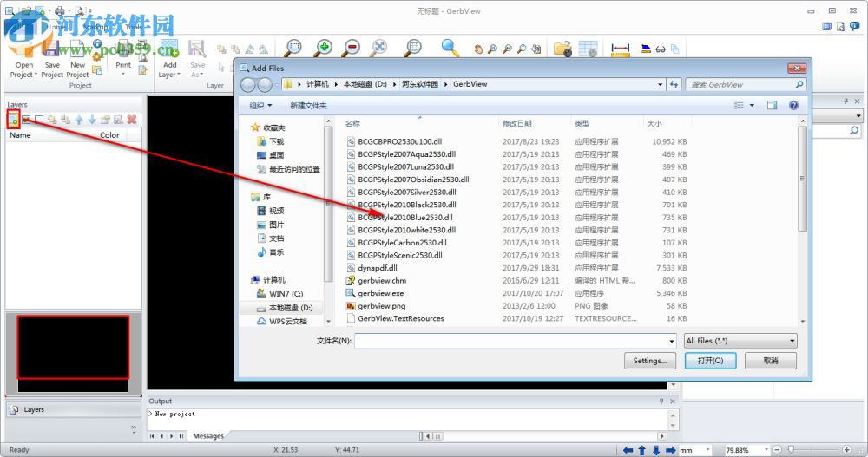Image resolution: width=868 pixels, height=457 pixels.
Task: Select the zoom window magnifier tool
Action: click(x=293, y=49)
